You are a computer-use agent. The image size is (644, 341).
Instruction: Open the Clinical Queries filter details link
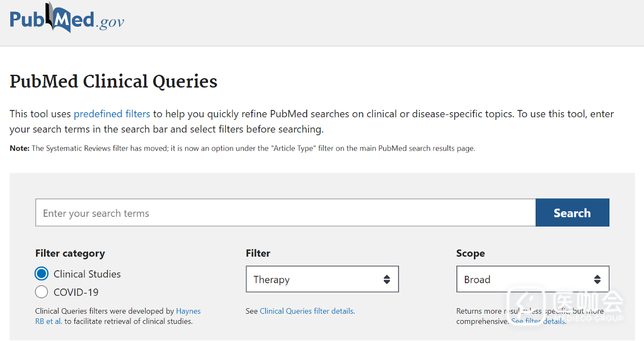tap(307, 311)
